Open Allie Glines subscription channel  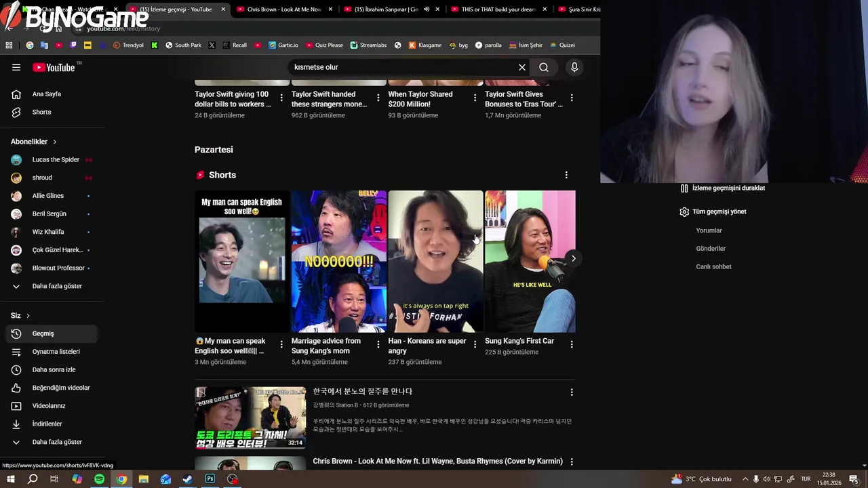(52, 196)
